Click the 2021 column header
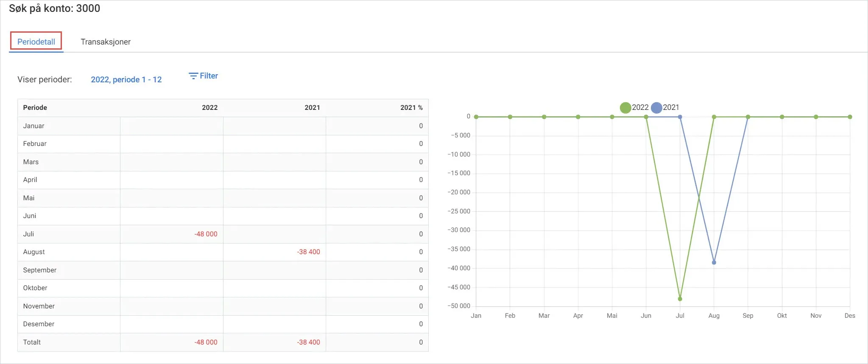Image resolution: width=868 pixels, height=364 pixels. click(312, 107)
